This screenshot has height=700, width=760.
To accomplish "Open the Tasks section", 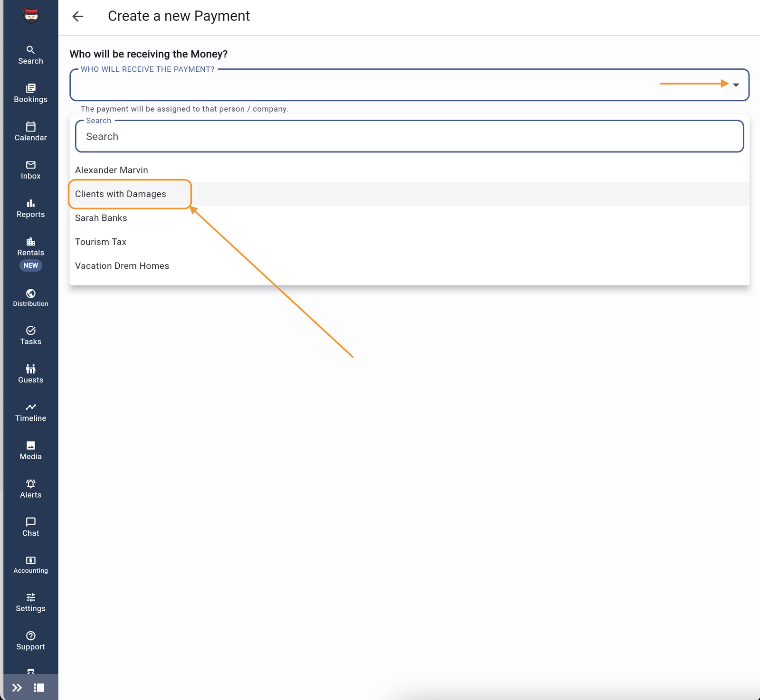I will (x=30, y=335).
